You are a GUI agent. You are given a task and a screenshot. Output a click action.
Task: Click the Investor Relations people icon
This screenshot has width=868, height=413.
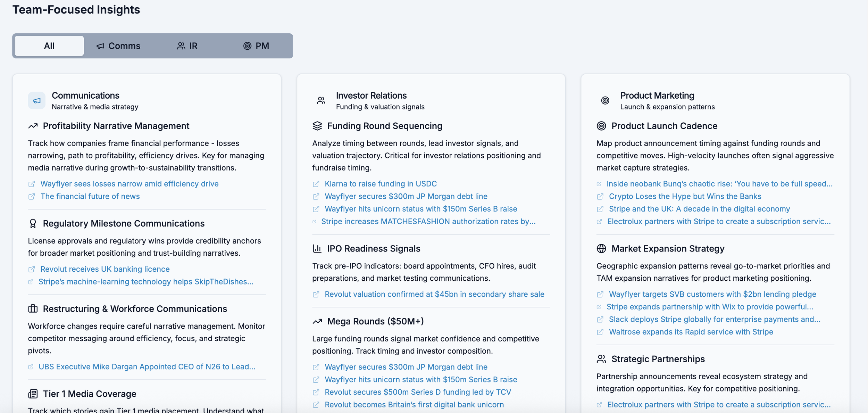point(321,101)
